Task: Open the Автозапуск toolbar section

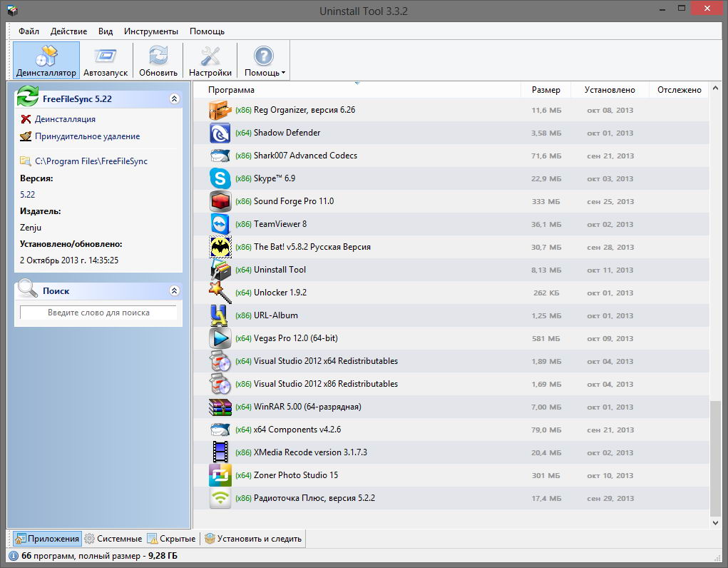Action: (106, 56)
